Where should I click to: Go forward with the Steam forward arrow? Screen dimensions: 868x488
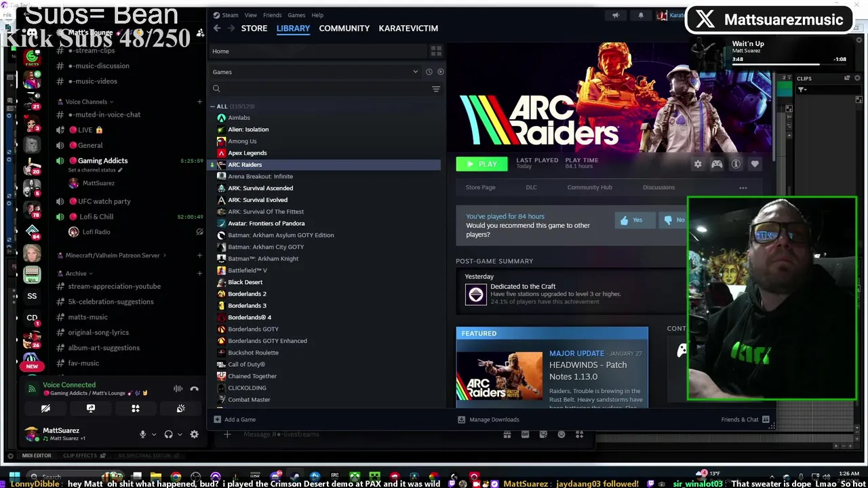[231, 28]
